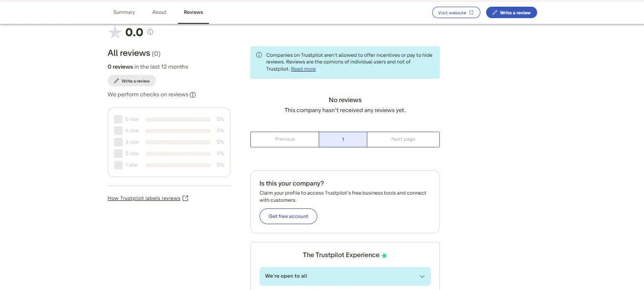The height and width of the screenshot is (290, 644).
Task: Click the 1-star rating progress bar
Action: [x=178, y=165]
